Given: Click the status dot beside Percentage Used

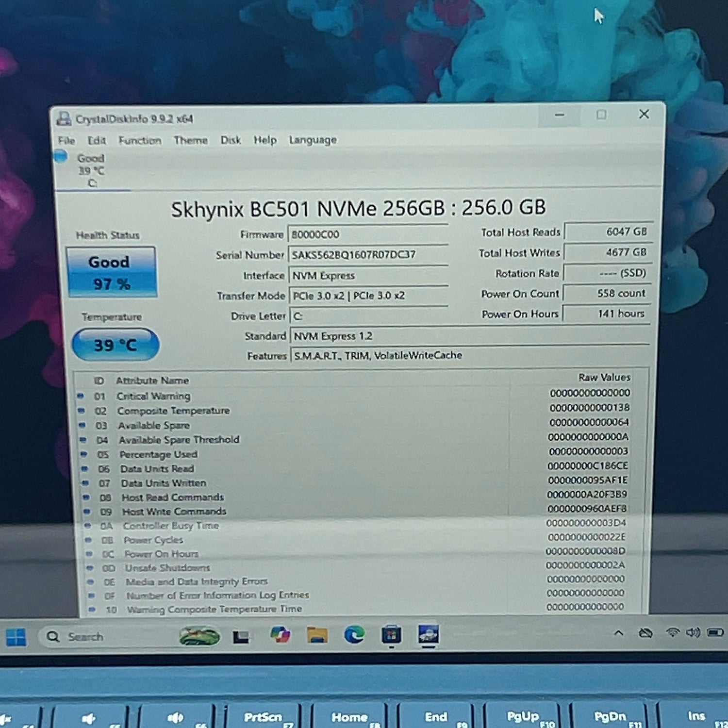Looking at the screenshot, I should [84, 454].
